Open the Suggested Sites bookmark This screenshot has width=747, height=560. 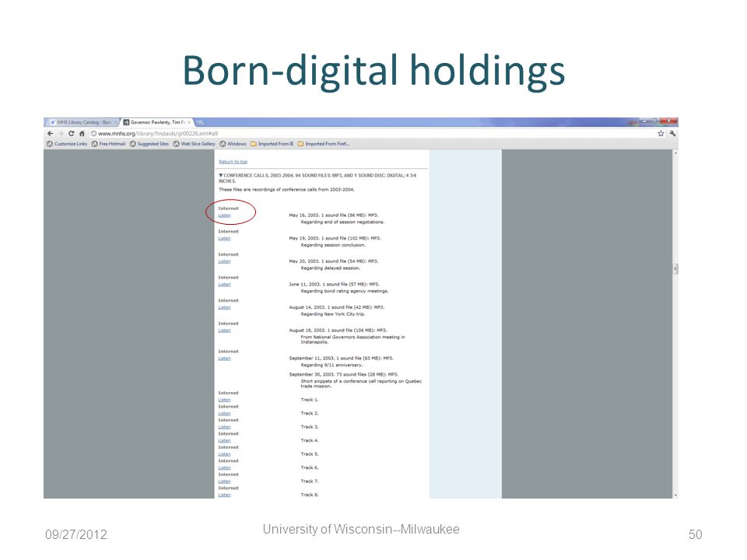pos(149,144)
